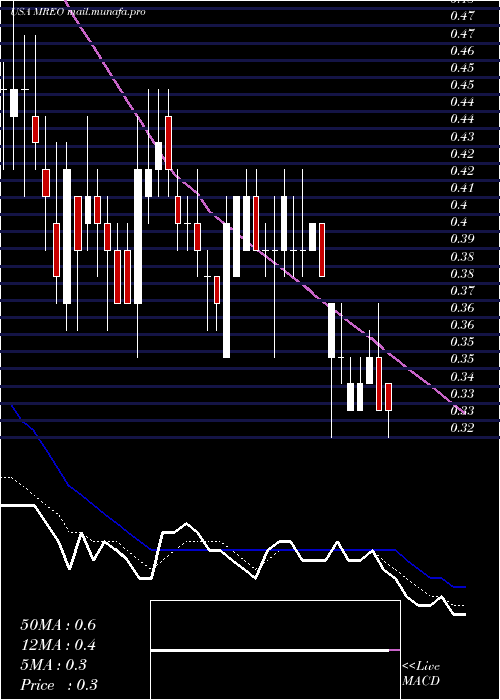Click the 5MA : 0.3 label
The height and width of the screenshot is (700, 500).
pyautogui.click(x=53, y=665)
